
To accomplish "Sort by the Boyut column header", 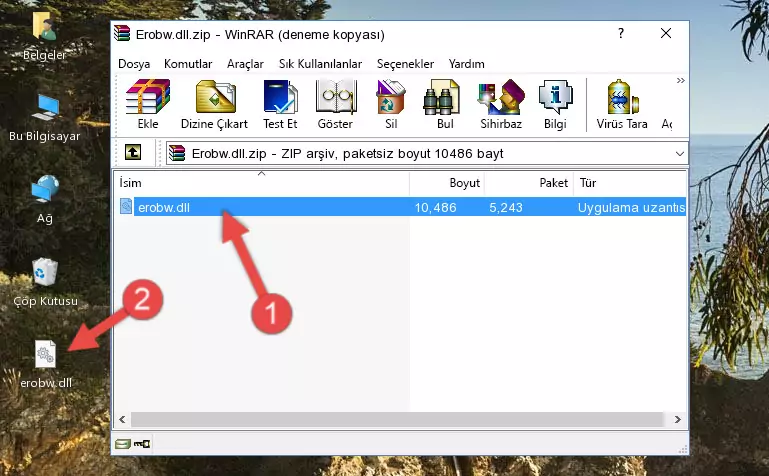I will tap(447, 183).
